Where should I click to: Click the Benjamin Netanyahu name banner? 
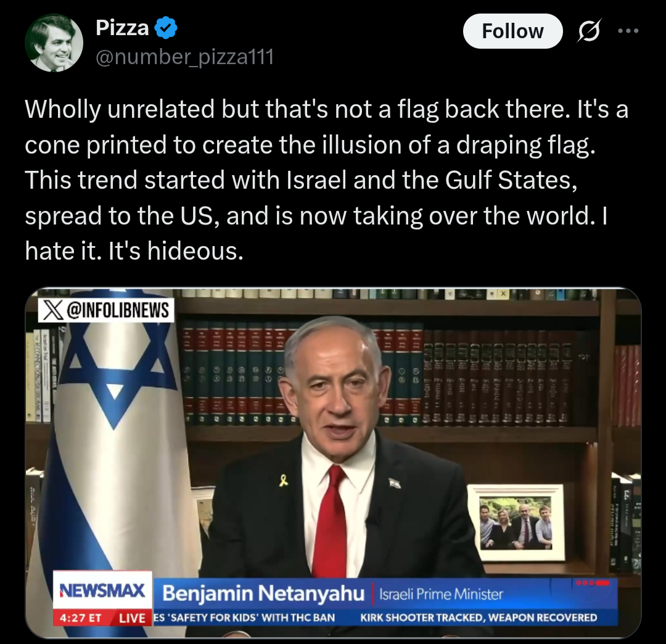(263, 593)
